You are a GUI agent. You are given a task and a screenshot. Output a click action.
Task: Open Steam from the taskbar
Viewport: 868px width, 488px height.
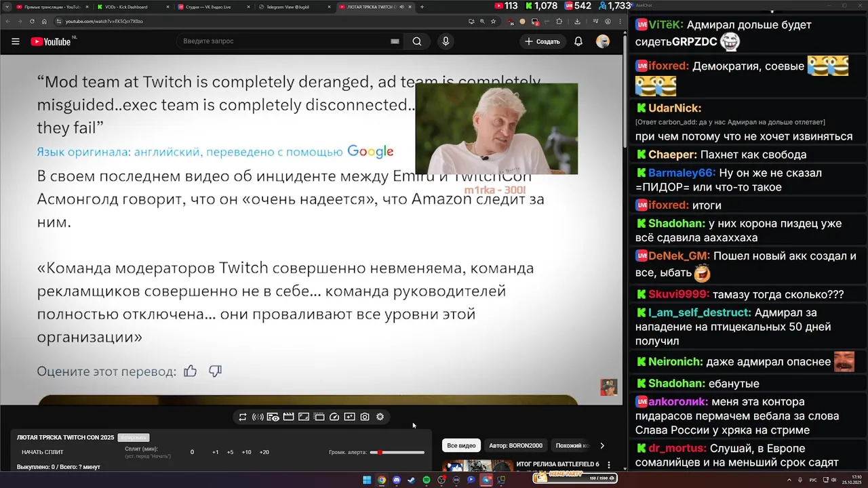(412, 480)
